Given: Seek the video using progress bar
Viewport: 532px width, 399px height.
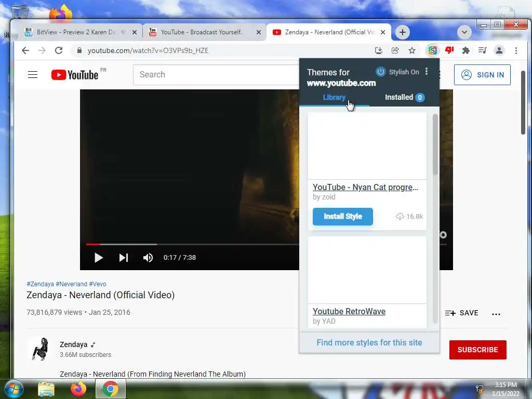Looking at the screenshot, I should point(192,244).
